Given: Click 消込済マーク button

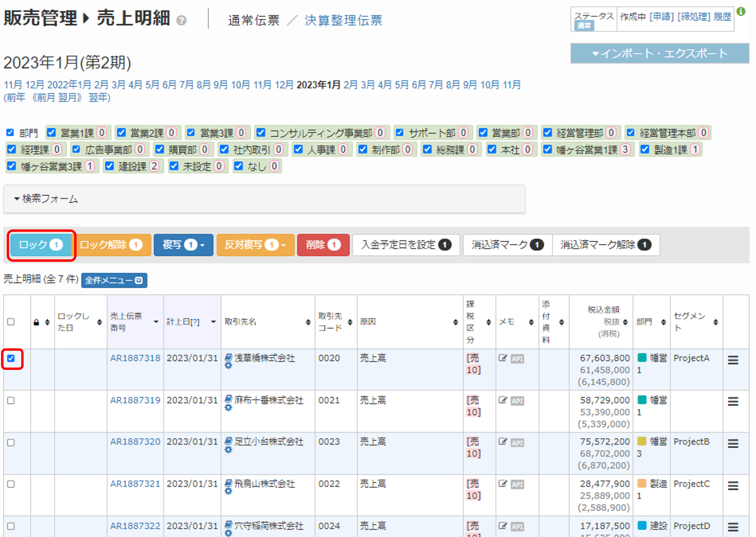Looking at the screenshot, I should (x=507, y=245).
